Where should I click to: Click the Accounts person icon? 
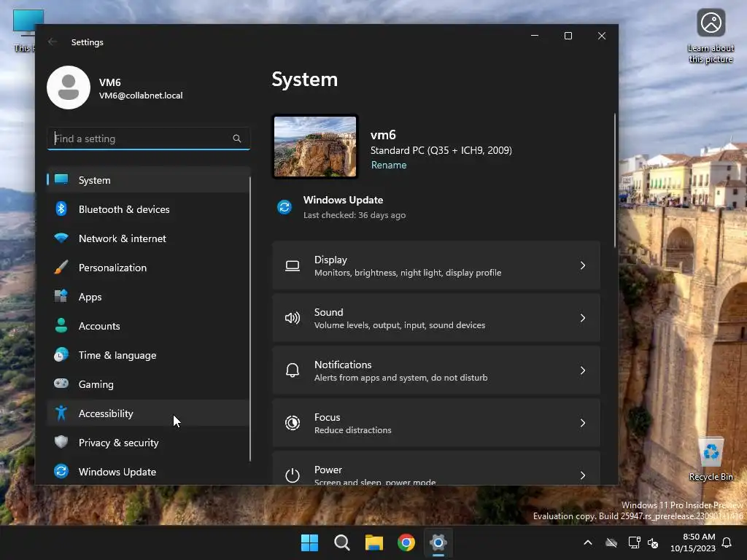[61, 325]
